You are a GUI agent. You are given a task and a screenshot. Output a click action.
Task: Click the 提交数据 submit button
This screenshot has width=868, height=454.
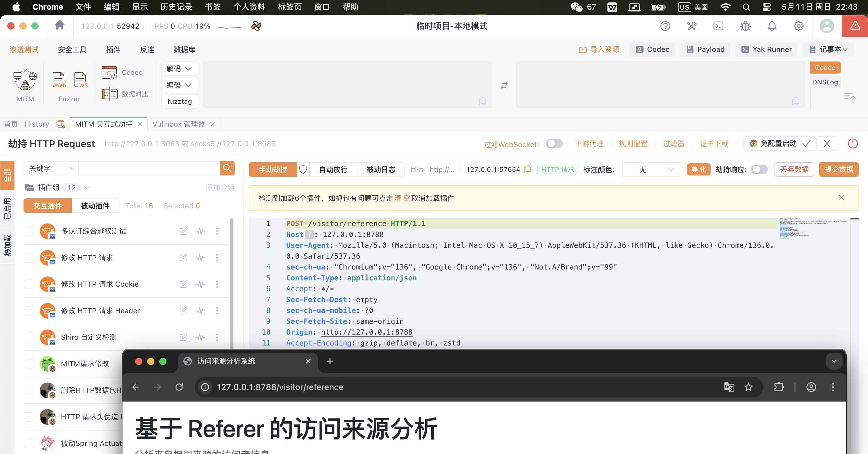click(x=839, y=169)
